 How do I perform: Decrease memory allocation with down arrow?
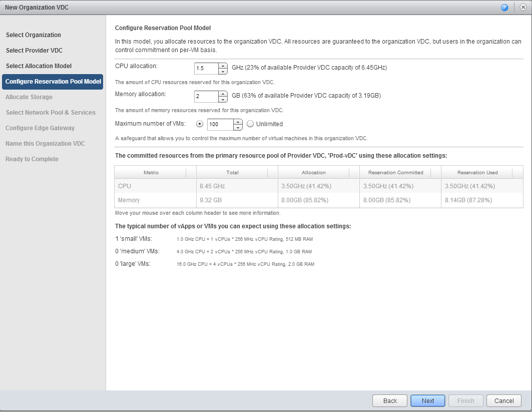tap(223, 99)
